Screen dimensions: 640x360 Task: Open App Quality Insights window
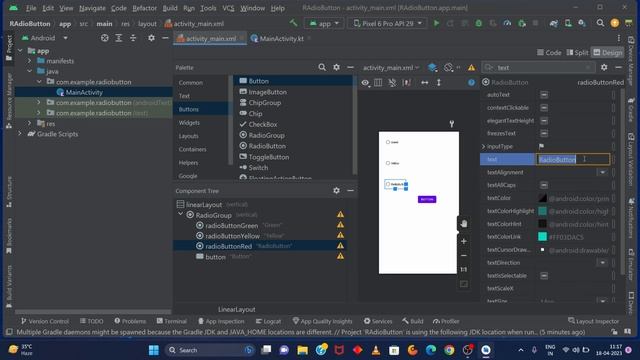coord(322,321)
